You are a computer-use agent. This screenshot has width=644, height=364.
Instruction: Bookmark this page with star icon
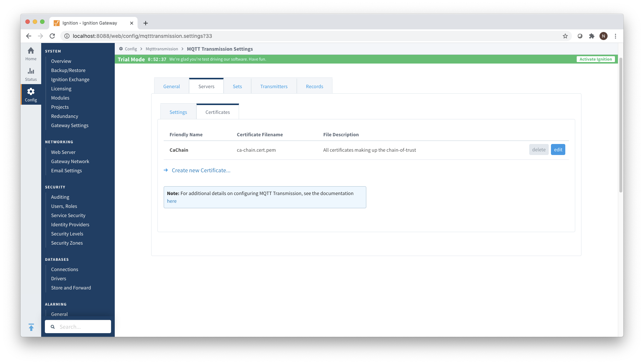[565, 36]
